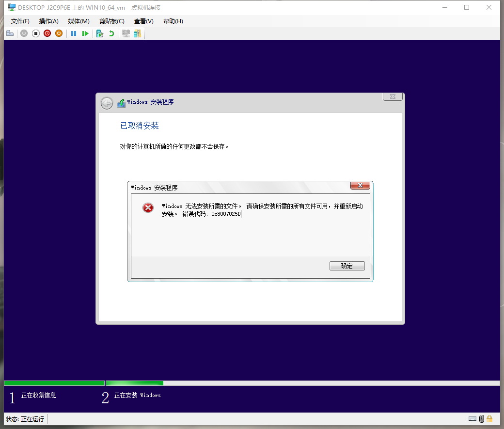The image size is (504, 429).
Task: Click the error code 0x8007025D text
Action: 226,214
